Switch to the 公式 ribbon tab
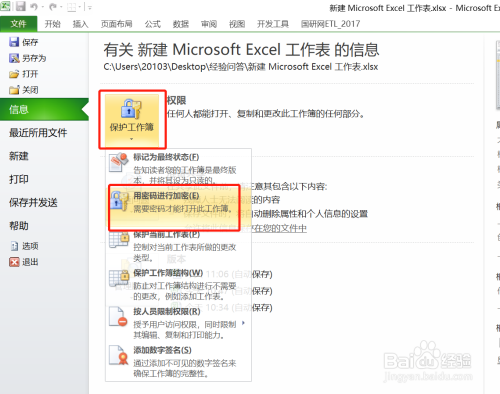This screenshot has height=394, width=500. (x=153, y=24)
